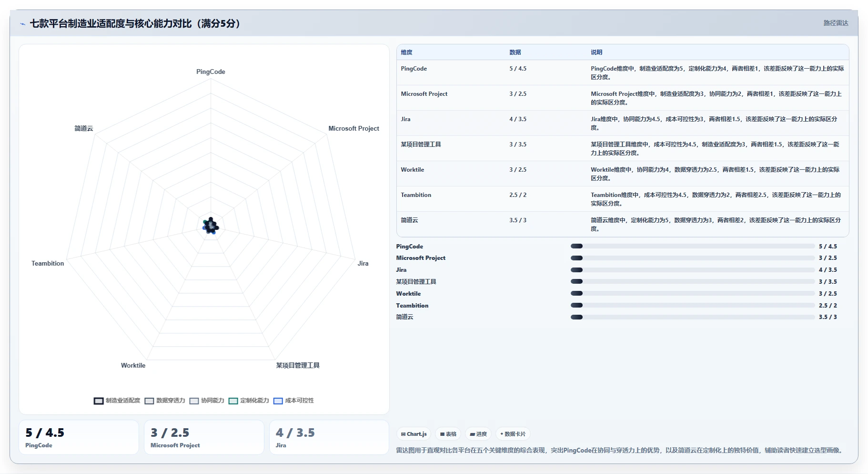Select the 某项目管理工具 table row name
Viewport: 868px width, 474px height.
[x=421, y=144]
